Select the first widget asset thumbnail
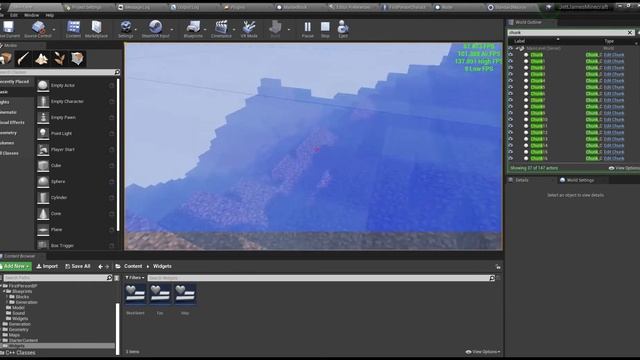Viewport: 640px width, 360px height. [135, 294]
